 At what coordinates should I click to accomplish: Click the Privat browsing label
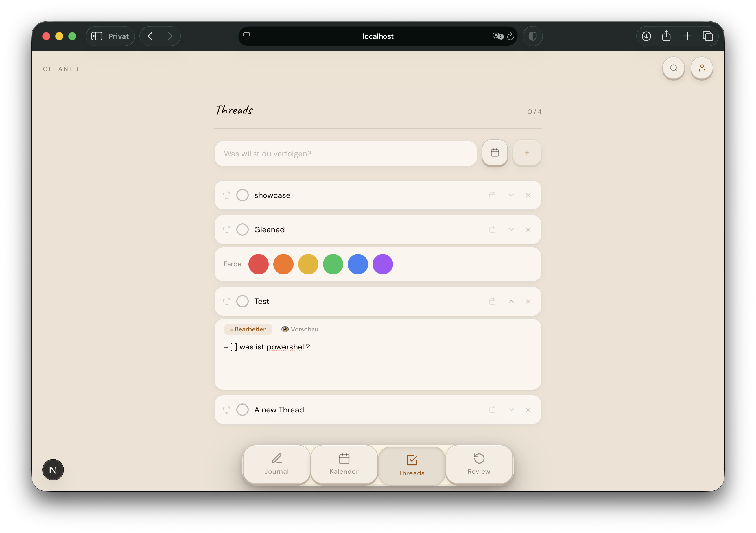[118, 36]
